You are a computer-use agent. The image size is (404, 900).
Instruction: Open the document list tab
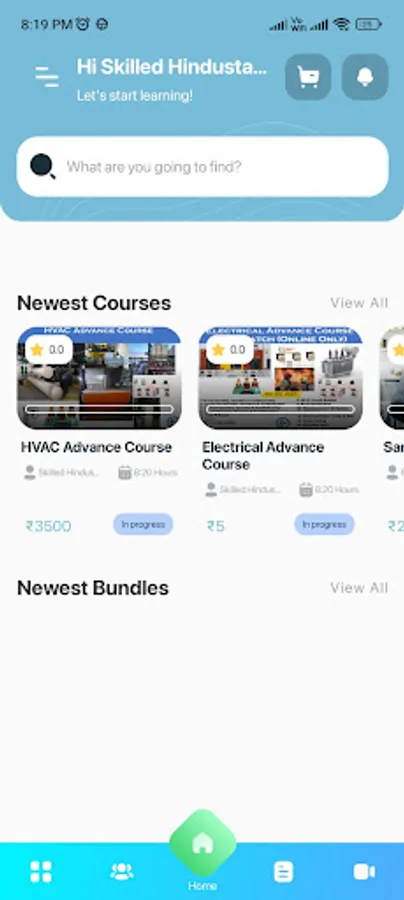(x=283, y=871)
